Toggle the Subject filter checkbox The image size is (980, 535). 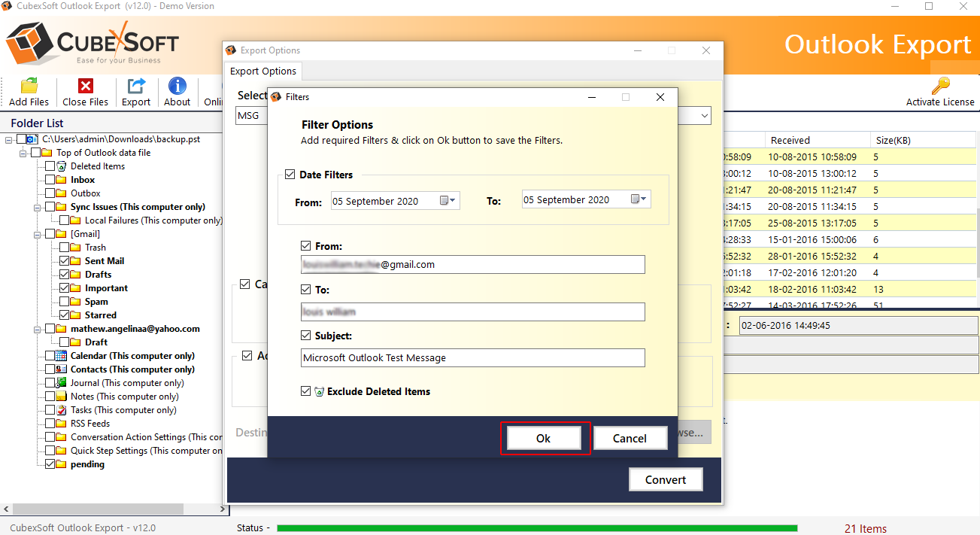pos(305,336)
